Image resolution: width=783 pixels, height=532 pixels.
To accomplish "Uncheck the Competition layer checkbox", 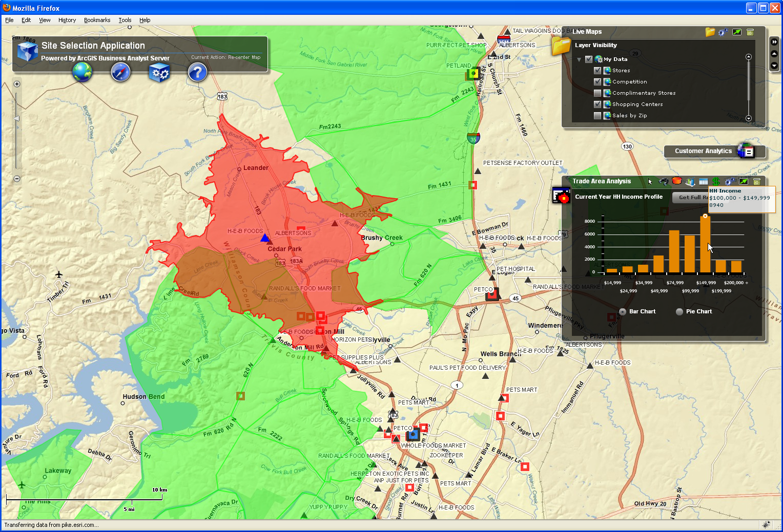I will point(597,82).
